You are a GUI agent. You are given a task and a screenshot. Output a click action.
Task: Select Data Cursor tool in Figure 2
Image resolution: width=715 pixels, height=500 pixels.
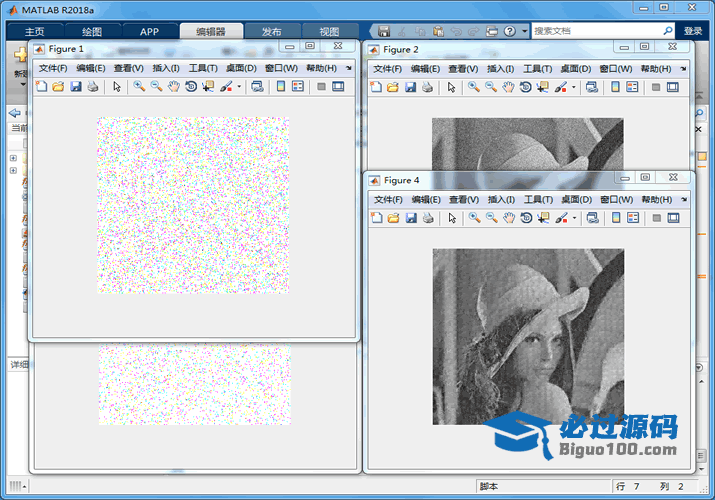[x=543, y=87]
